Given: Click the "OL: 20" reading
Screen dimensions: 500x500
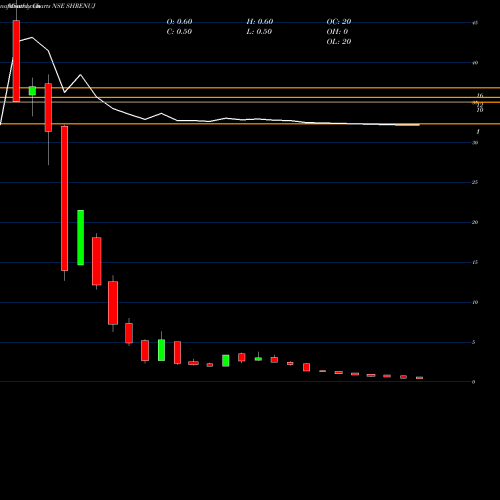Looking at the screenshot, I should click(x=339, y=42).
